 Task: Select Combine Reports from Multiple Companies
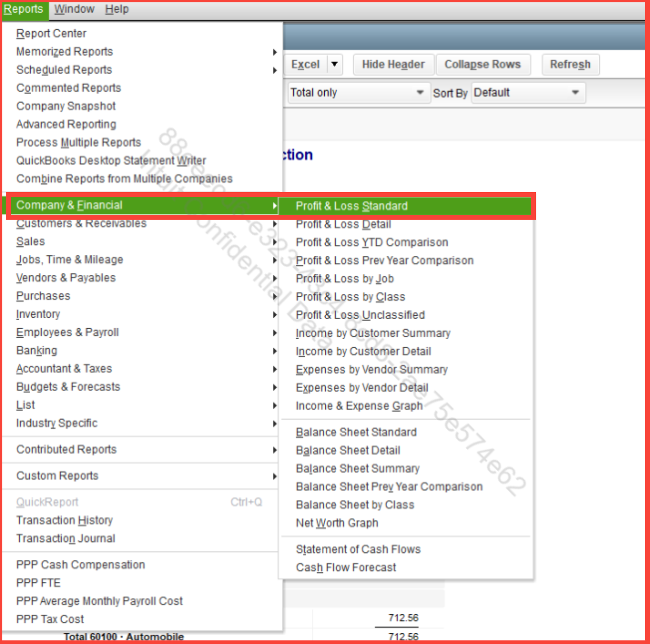pyautogui.click(x=124, y=179)
